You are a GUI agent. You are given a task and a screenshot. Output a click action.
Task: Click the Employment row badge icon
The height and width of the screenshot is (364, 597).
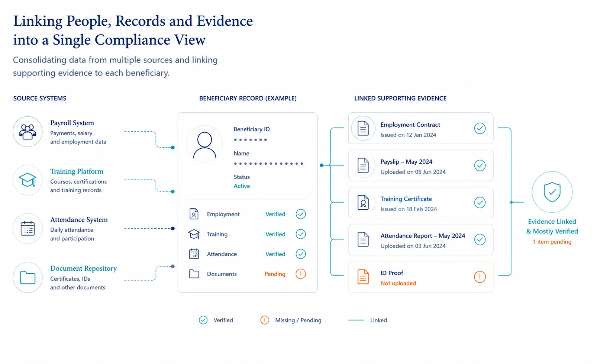pos(194,214)
